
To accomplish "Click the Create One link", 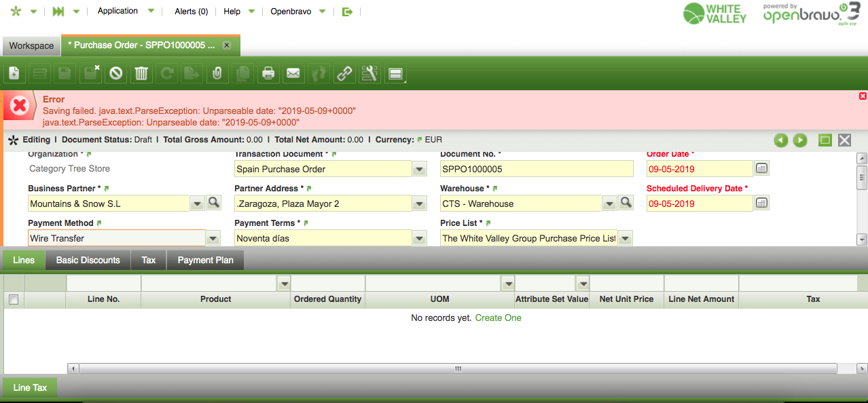I will [x=498, y=318].
